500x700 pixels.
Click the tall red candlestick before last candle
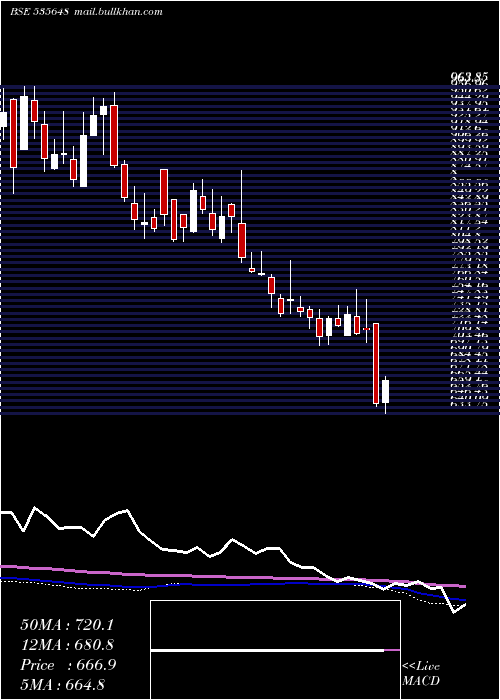click(376, 364)
